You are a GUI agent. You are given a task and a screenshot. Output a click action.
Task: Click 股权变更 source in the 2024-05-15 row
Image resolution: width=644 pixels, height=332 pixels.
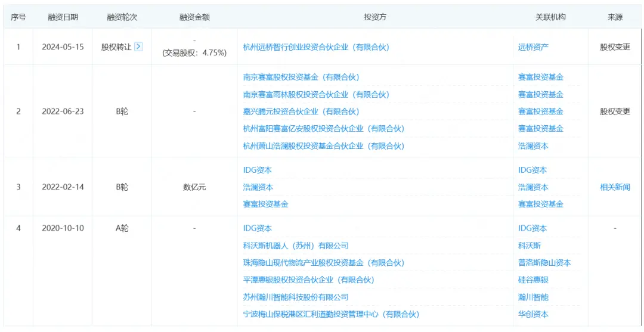coord(615,46)
